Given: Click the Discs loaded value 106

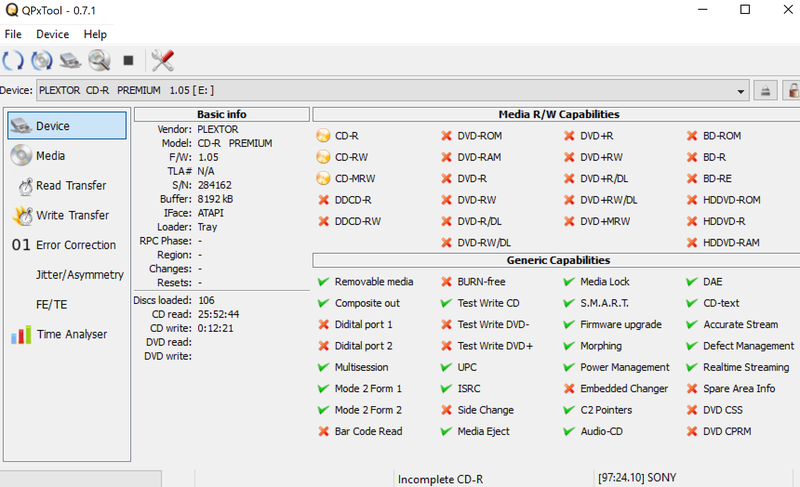Looking at the screenshot, I should click(206, 300).
